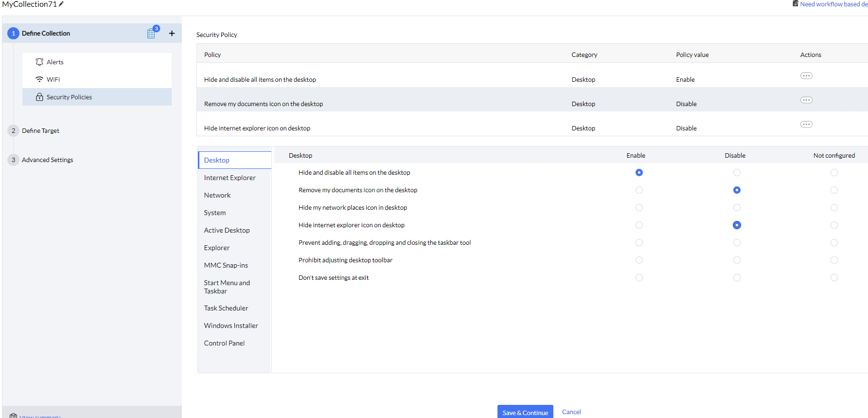Open actions menu for Hide internet explorer row

(x=806, y=125)
